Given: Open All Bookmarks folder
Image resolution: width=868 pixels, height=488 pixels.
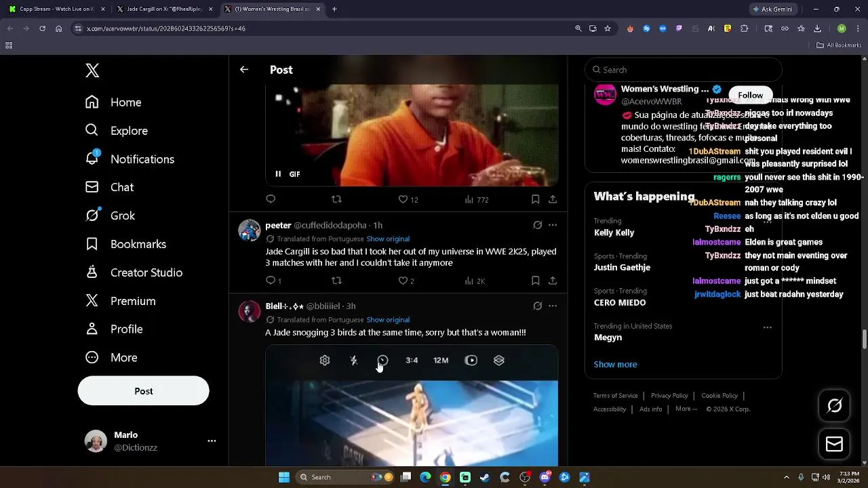Looking at the screenshot, I should pyautogui.click(x=839, y=45).
